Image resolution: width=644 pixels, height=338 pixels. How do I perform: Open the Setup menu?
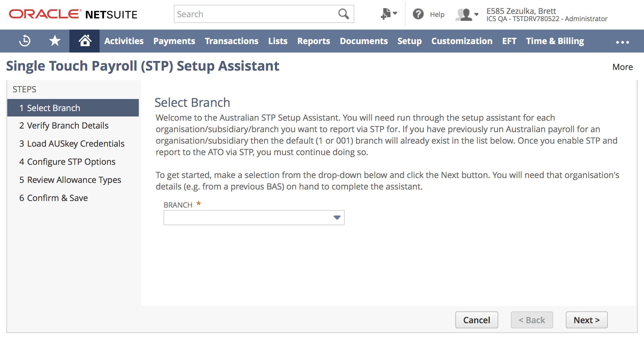[x=410, y=41]
